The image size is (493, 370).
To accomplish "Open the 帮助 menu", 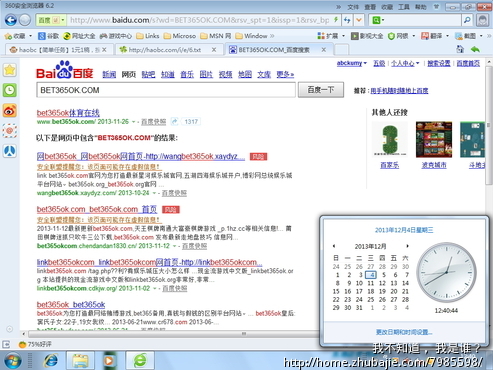I will [x=421, y=7].
